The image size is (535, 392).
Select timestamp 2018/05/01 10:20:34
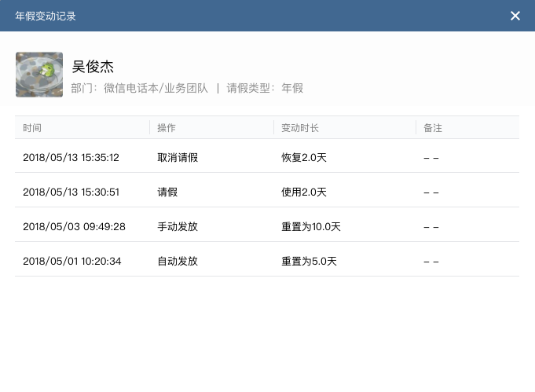[72, 262]
